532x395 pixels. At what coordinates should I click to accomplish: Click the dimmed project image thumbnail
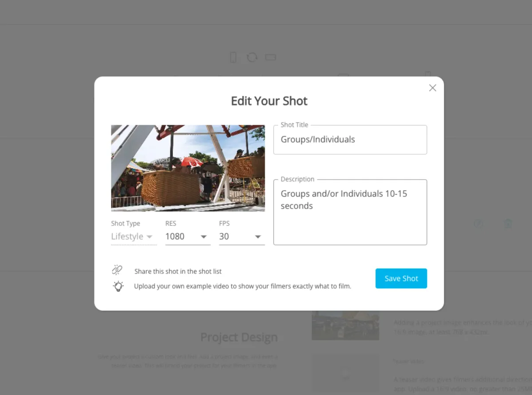(345, 325)
